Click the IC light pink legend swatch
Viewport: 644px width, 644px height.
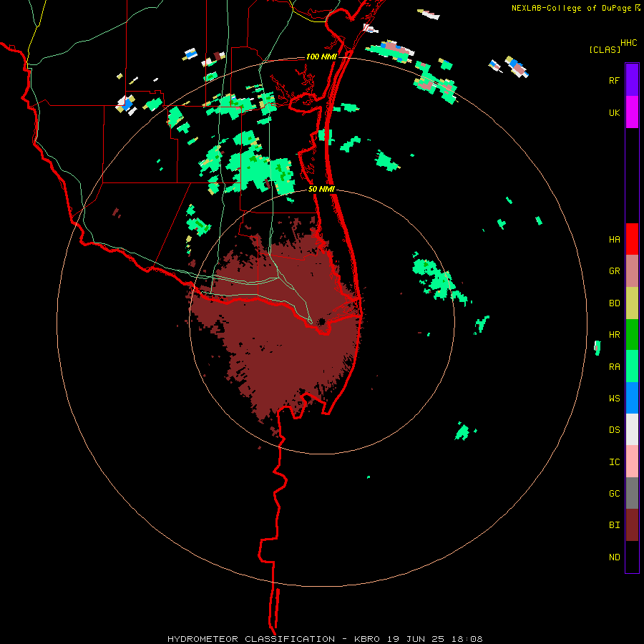[632, 462]
